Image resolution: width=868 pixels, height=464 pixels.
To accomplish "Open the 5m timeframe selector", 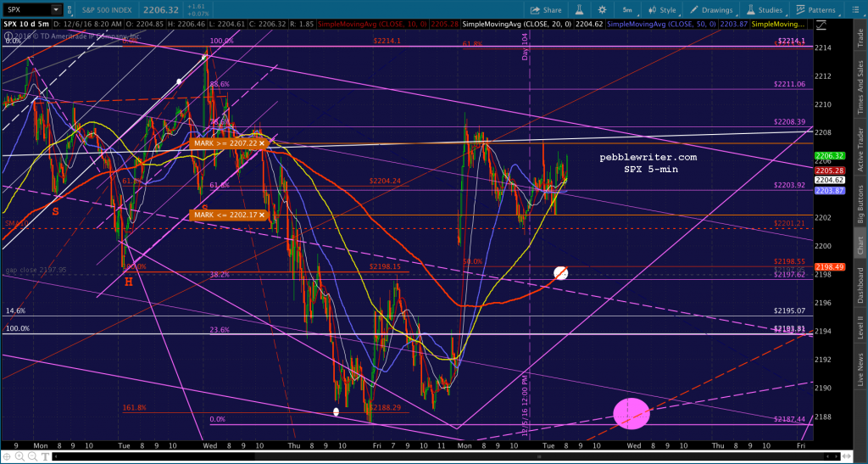I will tap(627, 9).
